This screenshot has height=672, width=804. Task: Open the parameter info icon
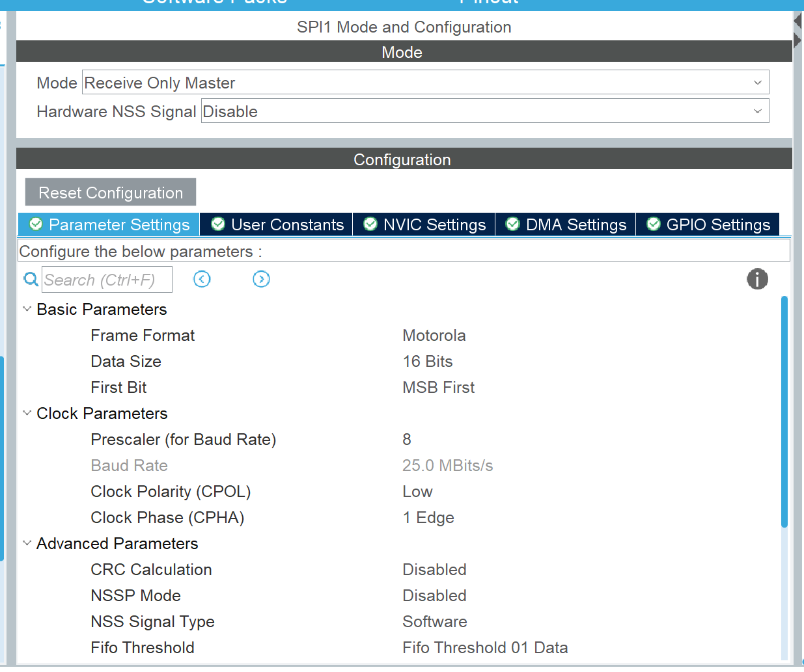coord(756,280)
